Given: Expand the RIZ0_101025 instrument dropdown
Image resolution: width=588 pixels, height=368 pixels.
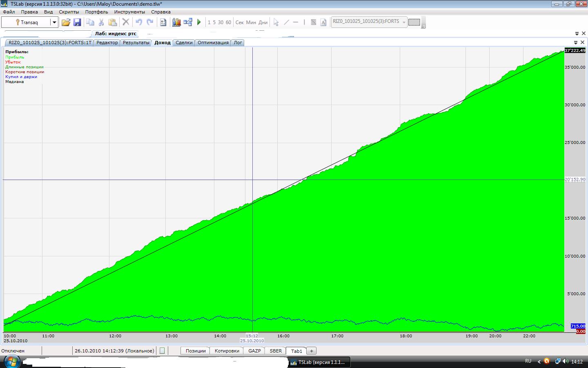Looking at the screenshot, I should pos(404,22).
